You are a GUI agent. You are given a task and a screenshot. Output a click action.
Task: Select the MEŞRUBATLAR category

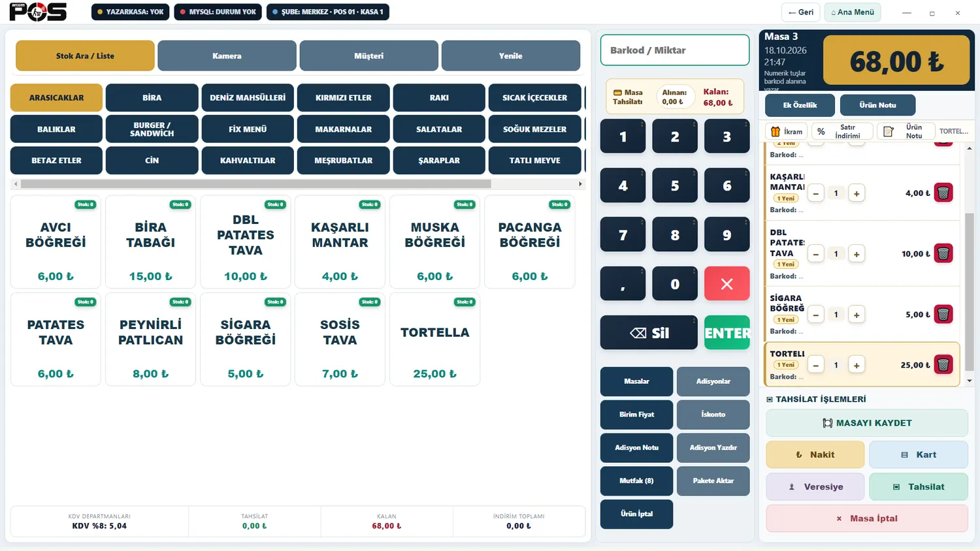click(x=343, y=161)
